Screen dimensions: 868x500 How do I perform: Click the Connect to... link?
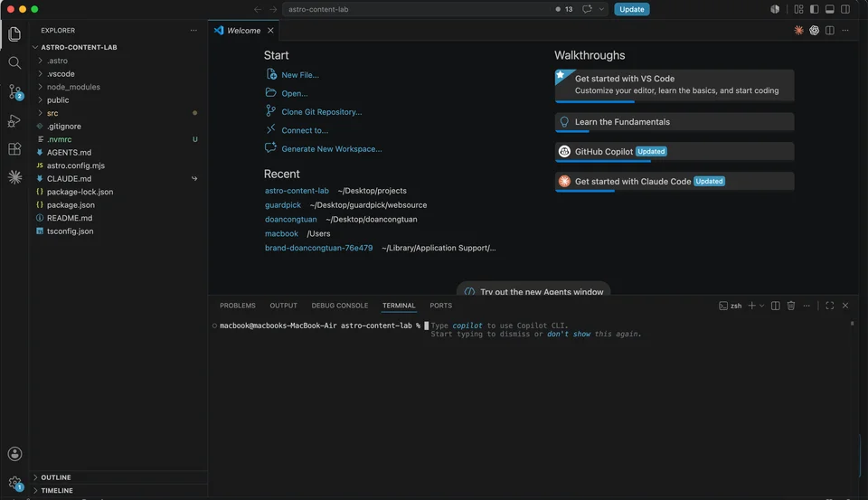pos(305,130)
